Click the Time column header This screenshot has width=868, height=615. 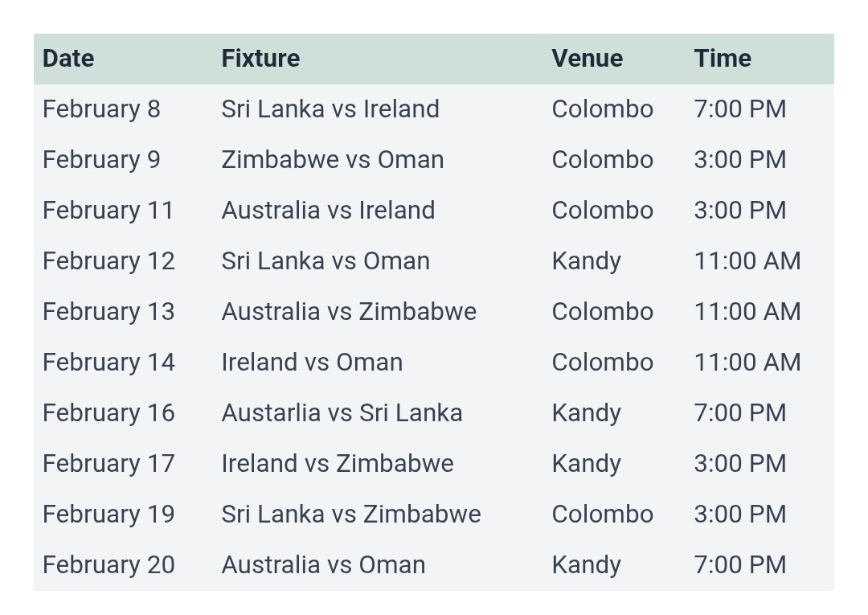pos(723,59)
